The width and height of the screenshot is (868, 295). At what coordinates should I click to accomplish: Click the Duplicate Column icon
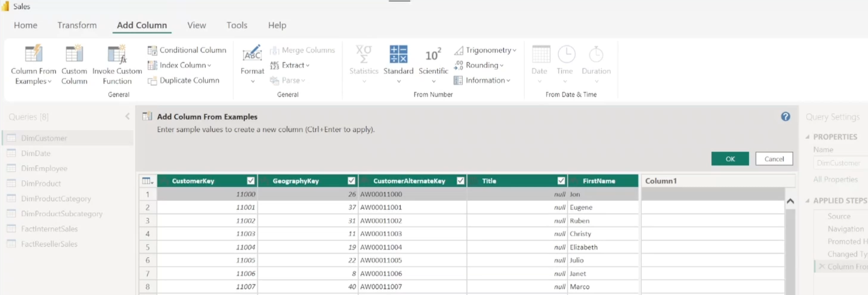click(152, 81)
